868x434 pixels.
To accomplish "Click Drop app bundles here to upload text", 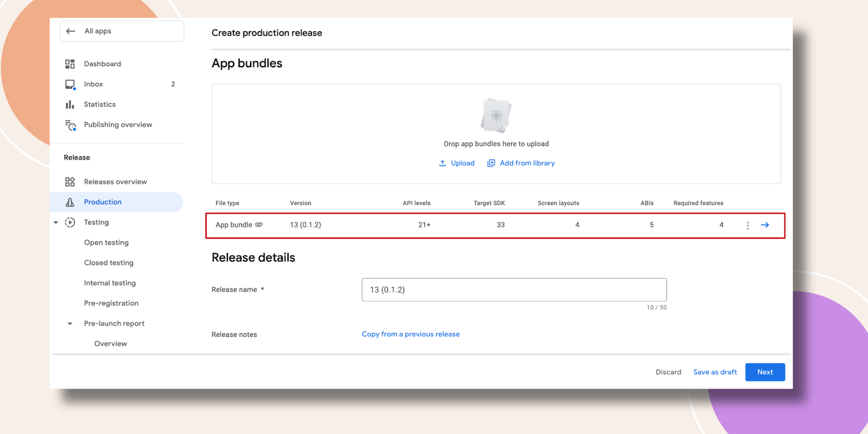I will pos(496,144).
